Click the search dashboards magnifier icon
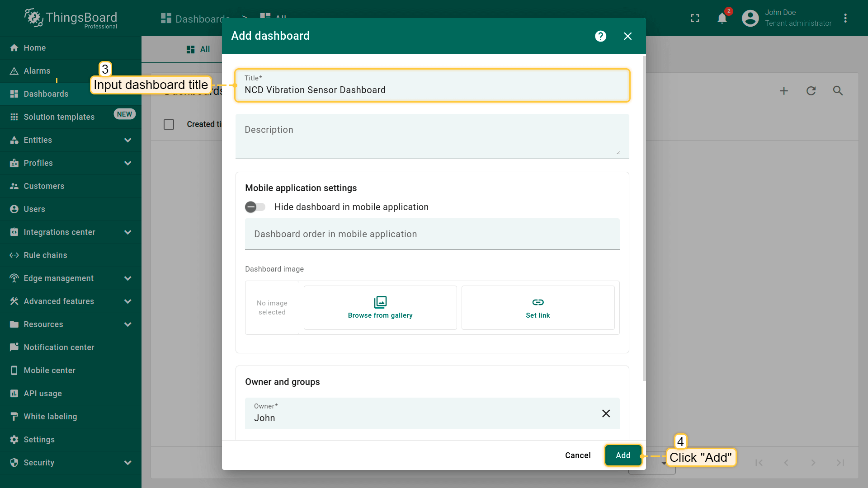868x488 pixels. pyautogui.click(x=838, y=91)
